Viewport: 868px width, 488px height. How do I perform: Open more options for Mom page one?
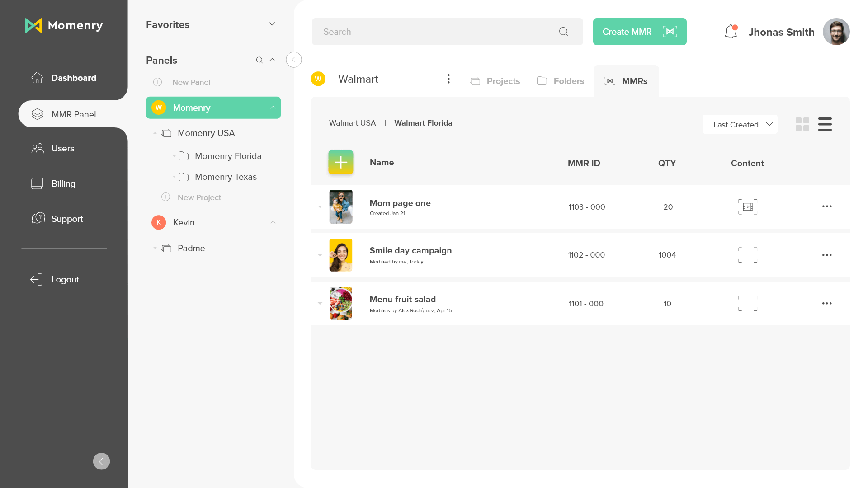[827, 206]
